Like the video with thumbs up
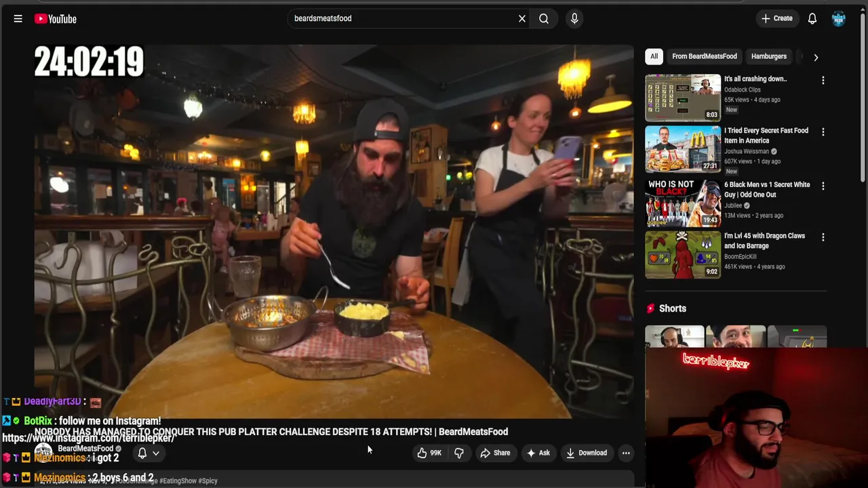This screenshot has height=488, width=868. click(430, 453)
